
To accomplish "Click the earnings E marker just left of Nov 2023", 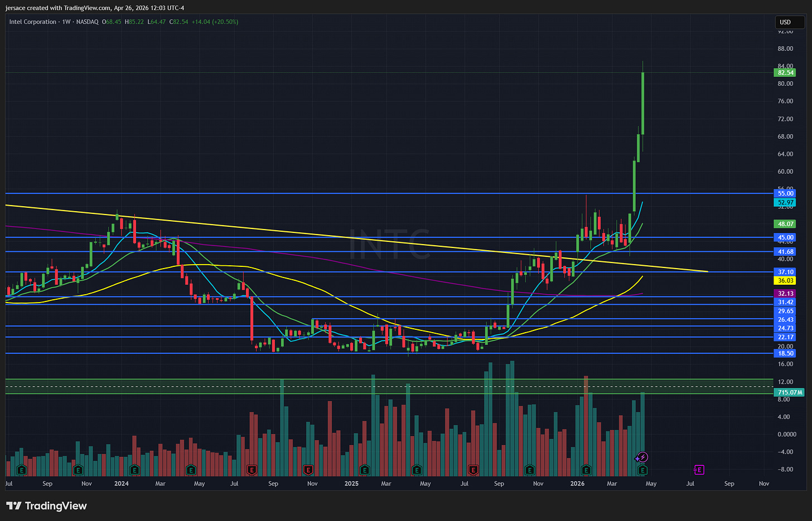I will click(x=78, y=470).
